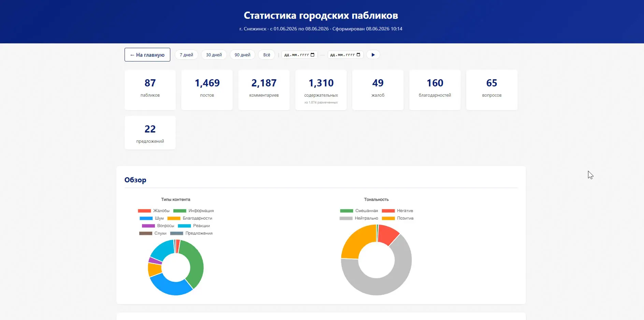Hide the Шум series in legend
The image size is (644, 320).
152,218
